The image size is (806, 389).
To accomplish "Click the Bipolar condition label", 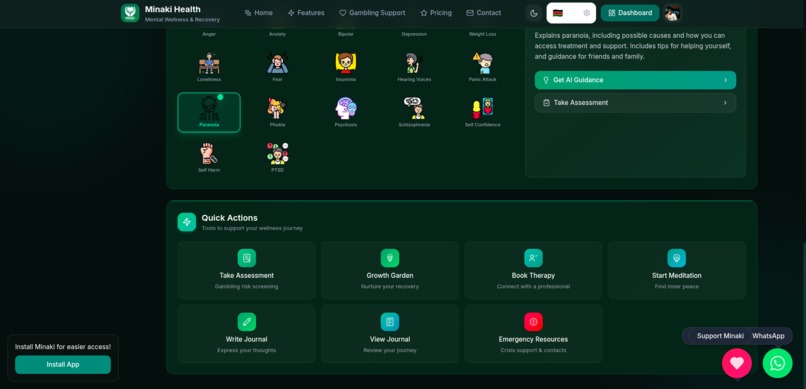I will click(x=345, y=34).
